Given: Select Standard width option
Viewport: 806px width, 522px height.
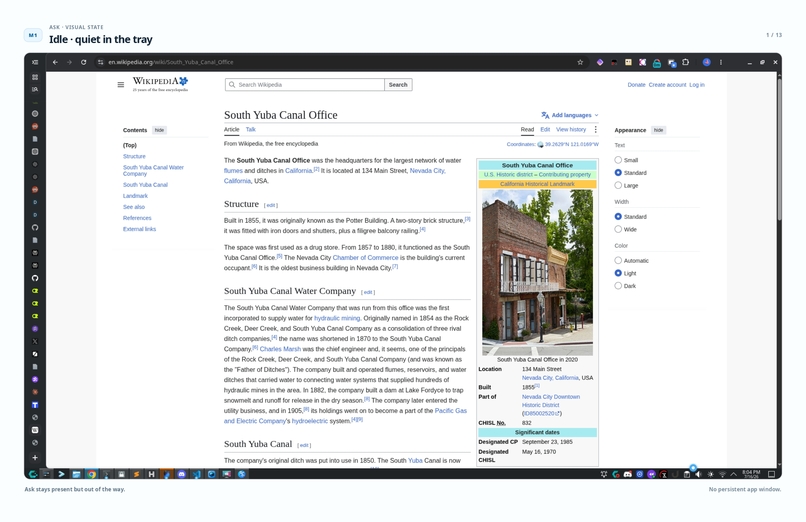Looking at the screenshot, I should (x=618, y=217).
